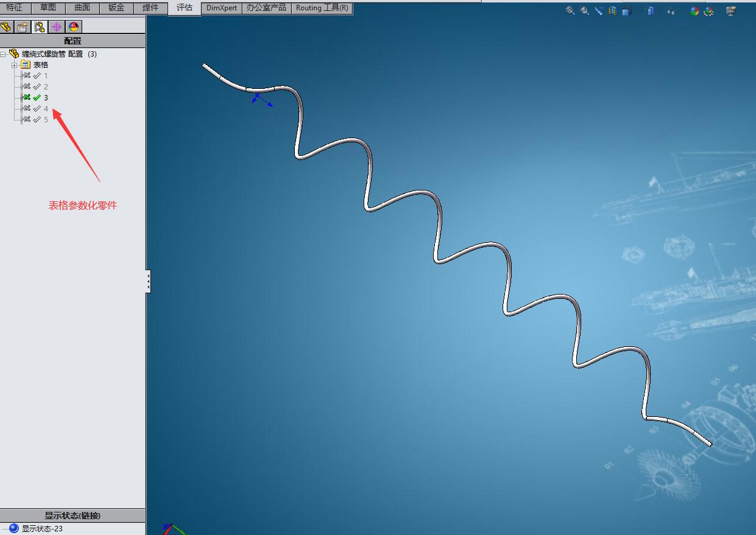Collapse the left panel with splitter handle

coord(148,282)
